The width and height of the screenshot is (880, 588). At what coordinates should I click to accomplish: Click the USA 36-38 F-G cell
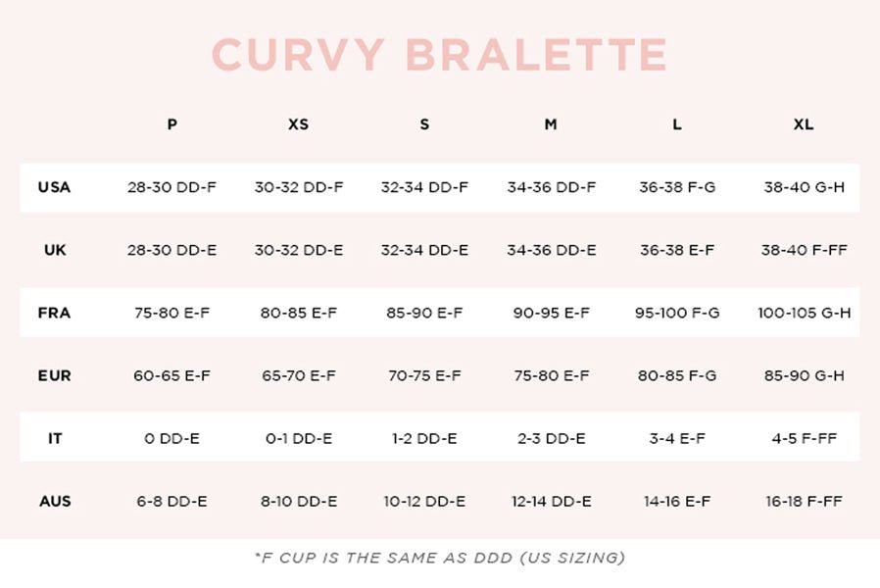(x=677, y=187)
